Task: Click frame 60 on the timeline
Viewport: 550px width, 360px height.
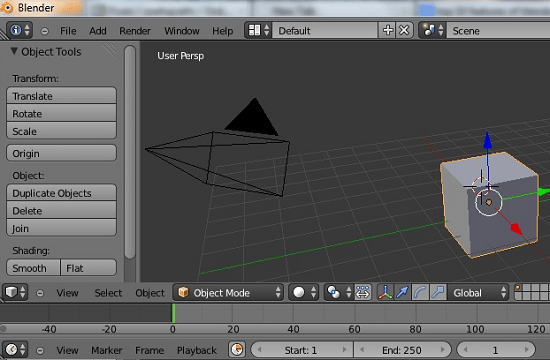Action: [354, 329]
